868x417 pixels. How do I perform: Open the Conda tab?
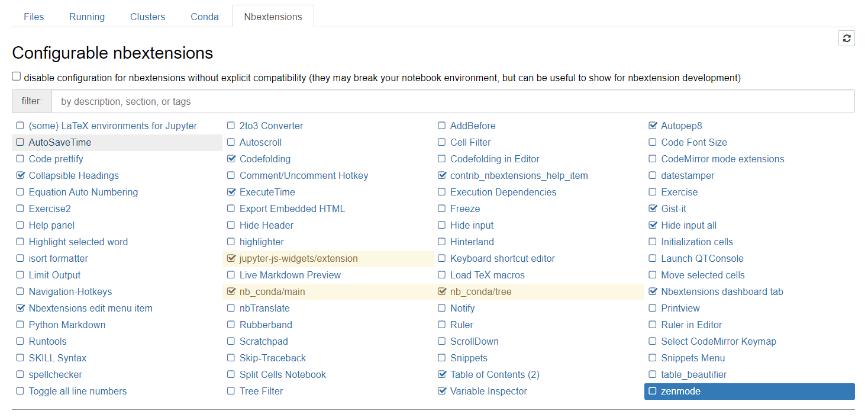click(x=204, y=17)
